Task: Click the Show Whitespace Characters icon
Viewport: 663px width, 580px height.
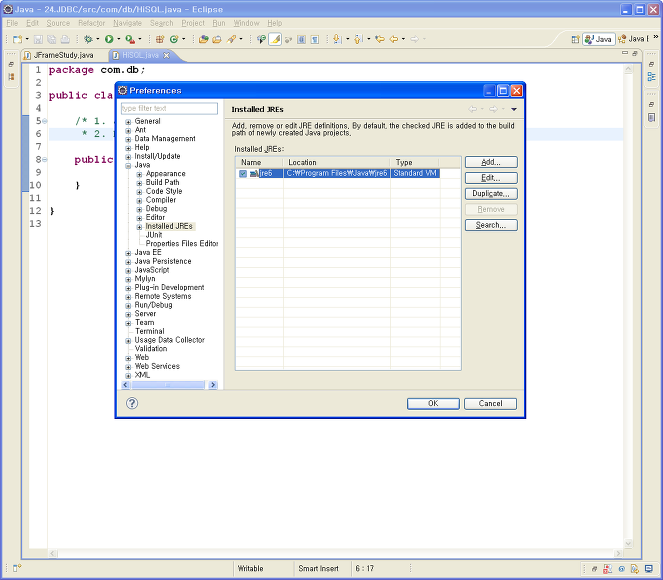Action: point(315,39)
